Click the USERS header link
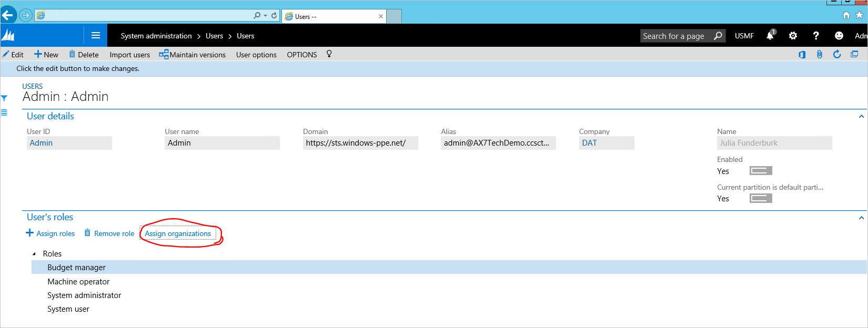The width and height of the screenshot is (868, 328). click(x=33, y=86)
